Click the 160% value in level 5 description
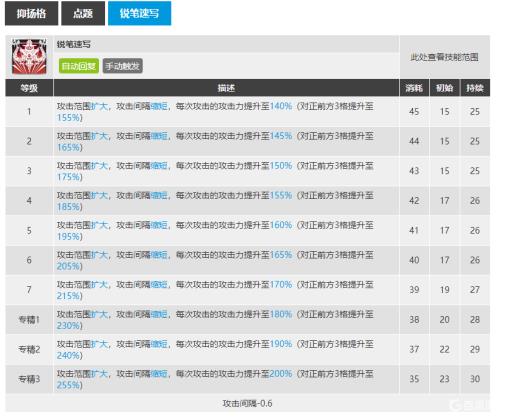Screen dimensions: 512x418 click(281, 225)
